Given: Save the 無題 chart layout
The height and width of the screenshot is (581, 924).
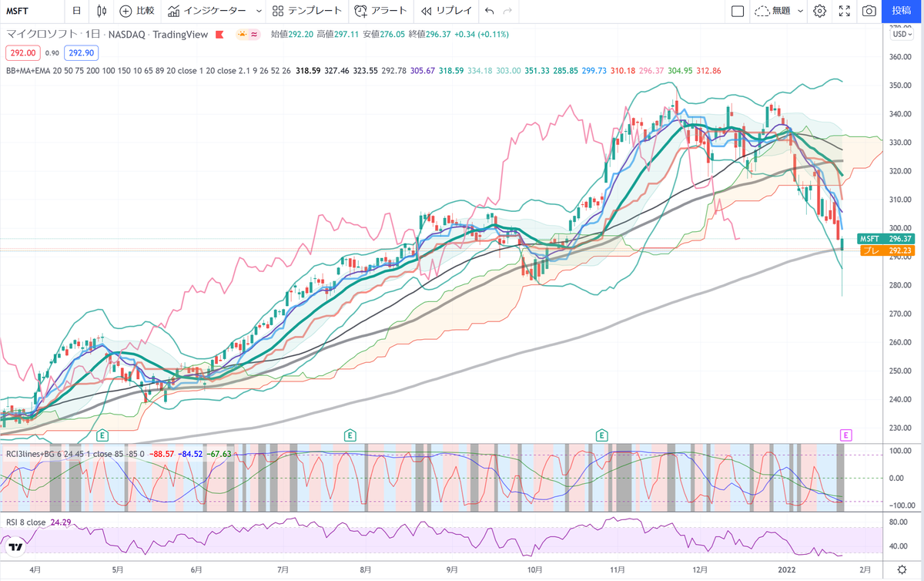Looking at the screenshot, I should click(772, 11).
